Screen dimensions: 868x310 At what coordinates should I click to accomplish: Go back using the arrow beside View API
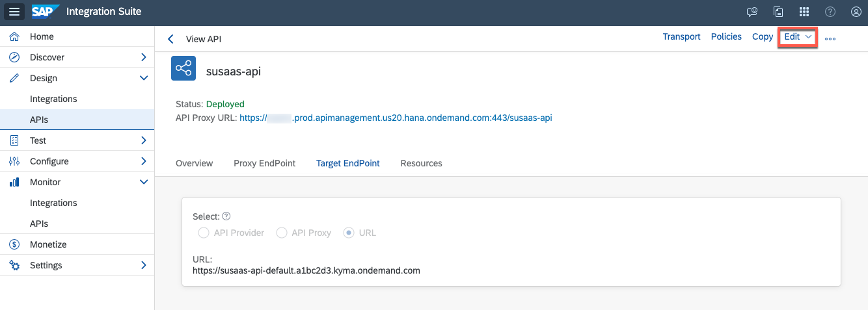coord(171,39)
